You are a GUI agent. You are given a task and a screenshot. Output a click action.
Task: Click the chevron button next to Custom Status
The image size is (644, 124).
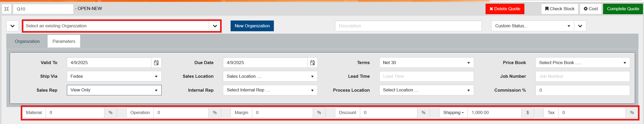tap(580, 26)
